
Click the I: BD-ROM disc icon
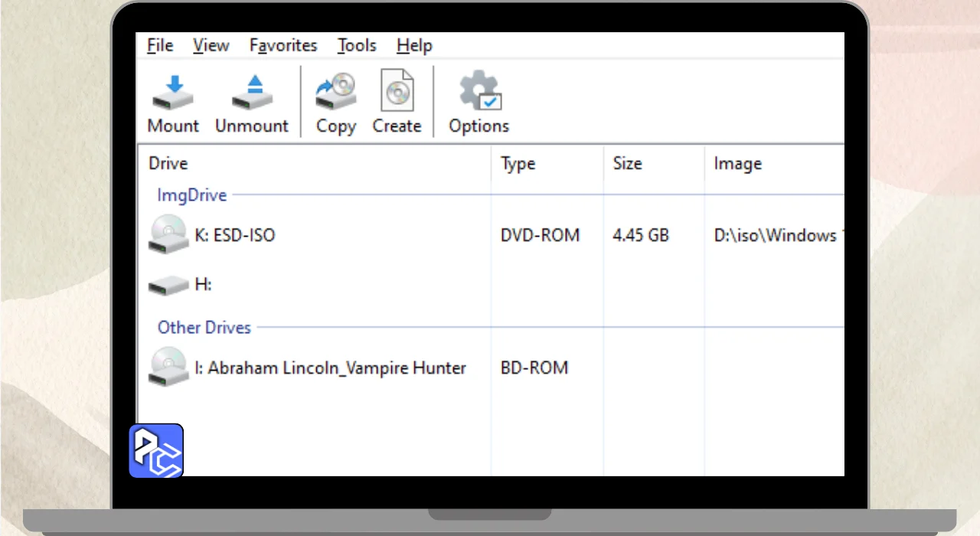point(168,367)
